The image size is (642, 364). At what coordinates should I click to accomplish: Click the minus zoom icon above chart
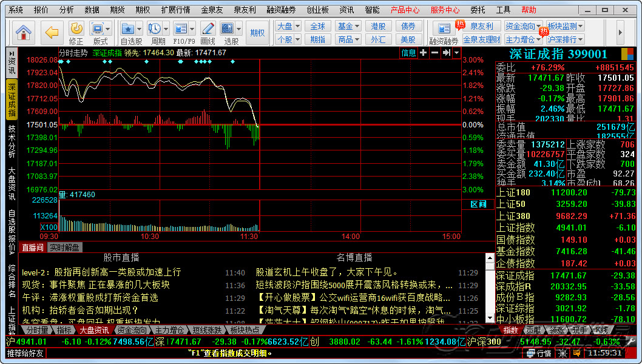[434, 53]
